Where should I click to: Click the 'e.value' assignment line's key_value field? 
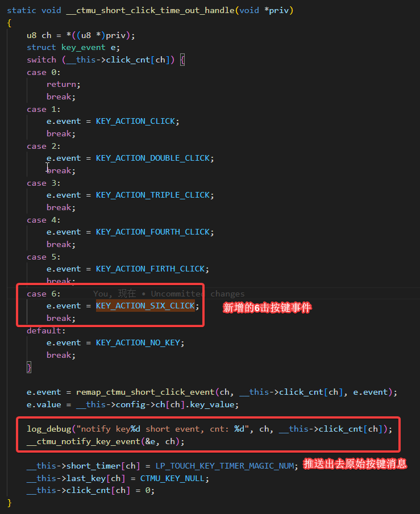pyautogui.click(x=212, y=405)
